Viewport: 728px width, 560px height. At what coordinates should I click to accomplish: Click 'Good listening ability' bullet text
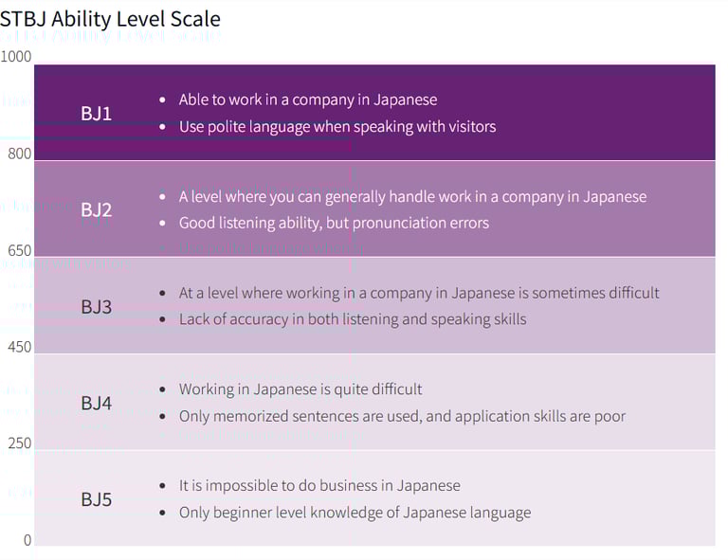pos(334,223)
